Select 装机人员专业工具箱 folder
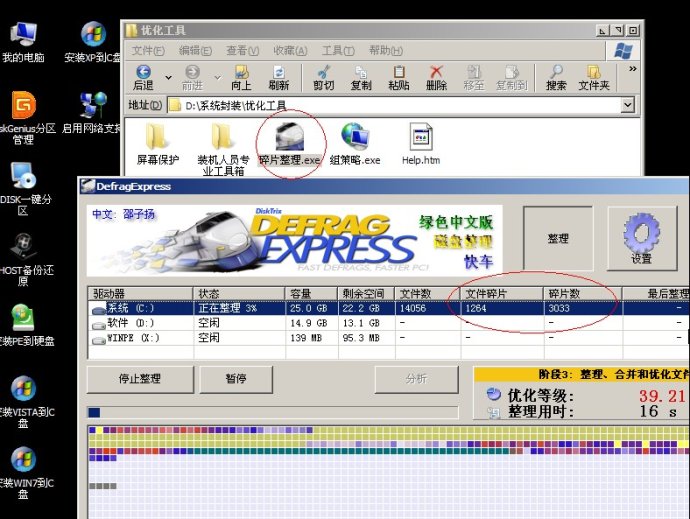The image size is (690, 519). pyautogui.click(x=223, y=150)
